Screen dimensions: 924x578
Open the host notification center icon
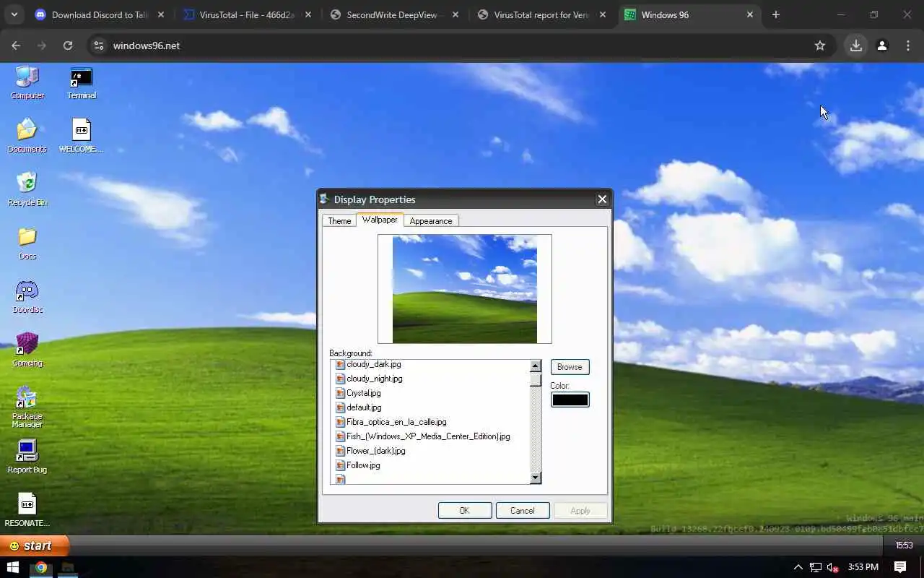point(900,567)
